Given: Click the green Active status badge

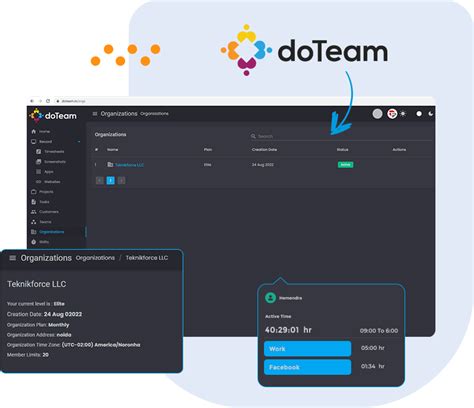Looking at the screenshot, I should coord(345,165).
